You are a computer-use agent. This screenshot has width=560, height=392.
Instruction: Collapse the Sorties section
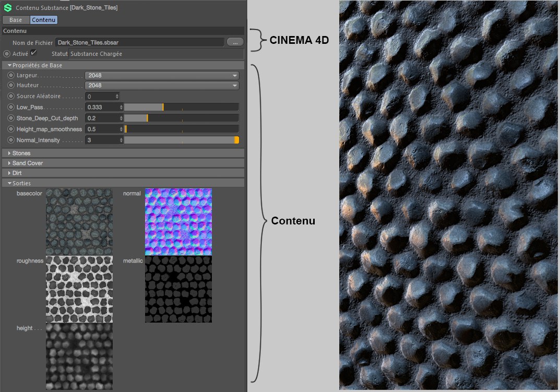tap(21, 183)
